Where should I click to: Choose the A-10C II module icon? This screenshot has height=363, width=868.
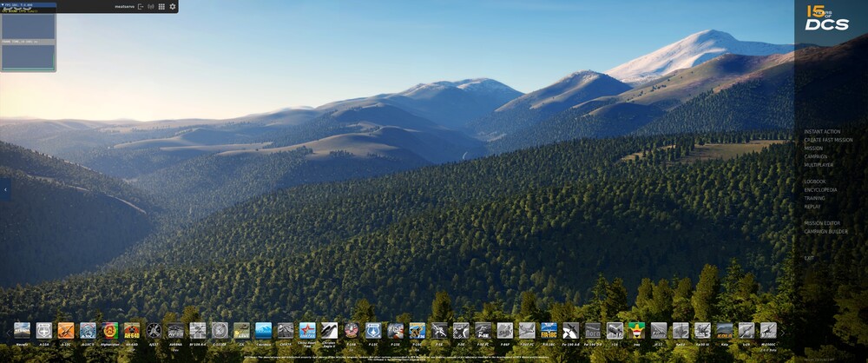(x=88, y=330)
